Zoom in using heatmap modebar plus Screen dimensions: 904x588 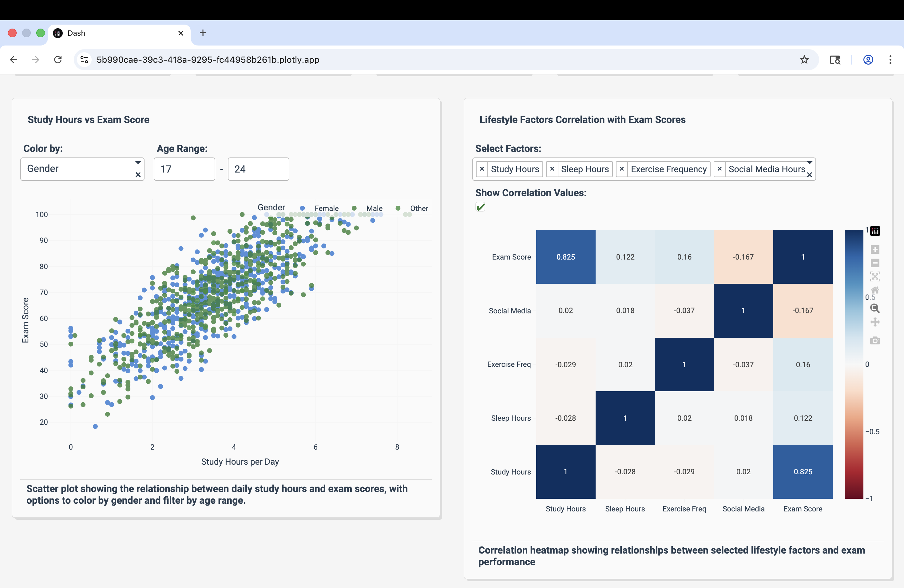coord(875,249)
